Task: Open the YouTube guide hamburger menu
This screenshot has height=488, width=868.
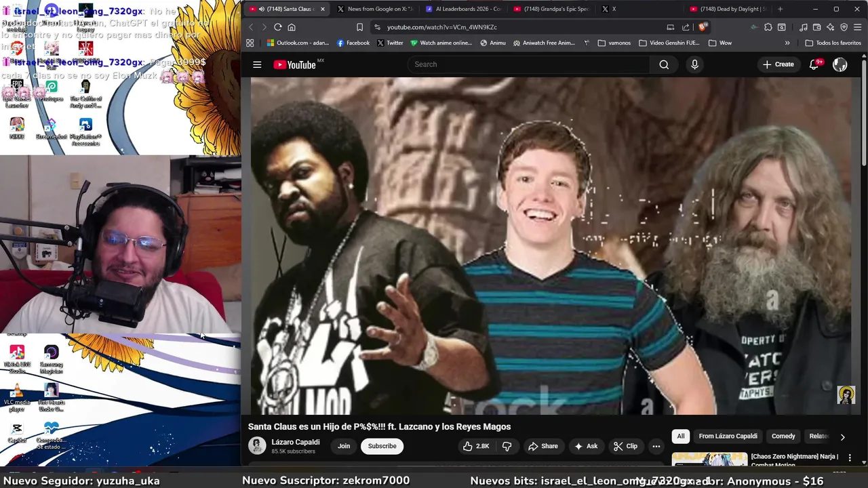Action: [257, 64]
